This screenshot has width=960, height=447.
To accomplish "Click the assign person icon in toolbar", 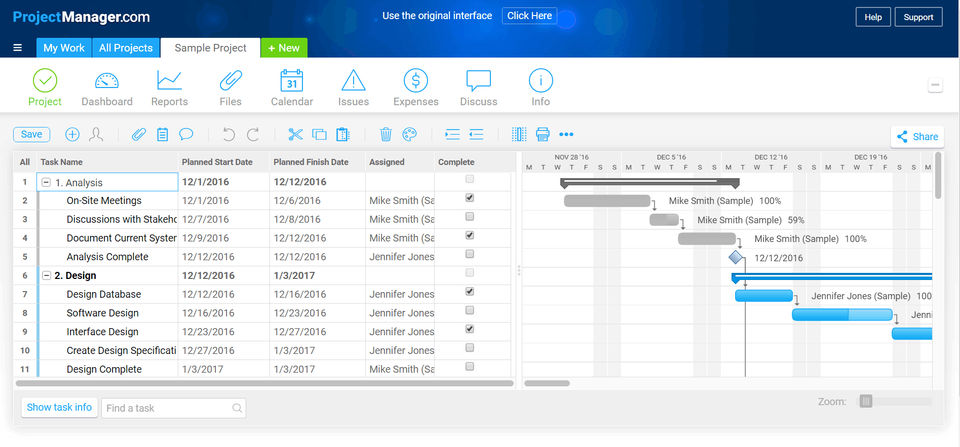I will tap(96, 135).
